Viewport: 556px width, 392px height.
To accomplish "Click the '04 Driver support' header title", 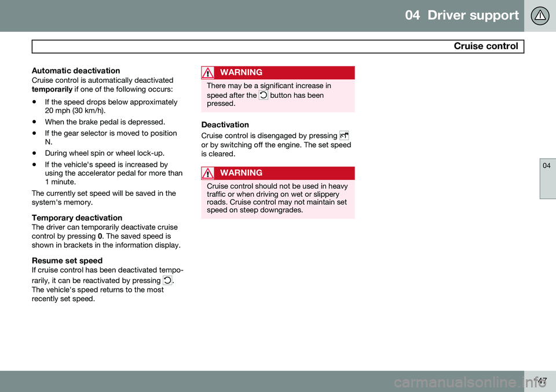I will pos(462,15).
